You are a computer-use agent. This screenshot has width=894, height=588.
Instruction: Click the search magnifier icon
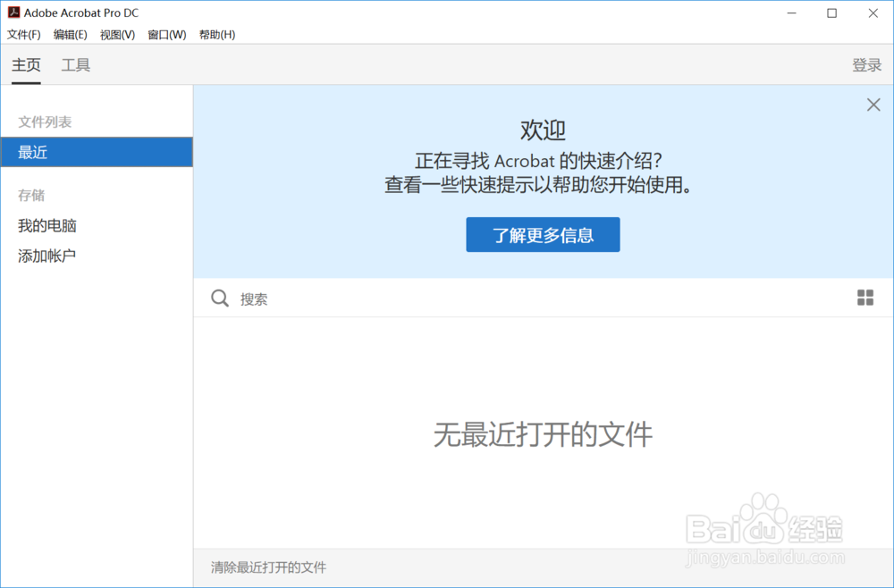coord(220,298)
